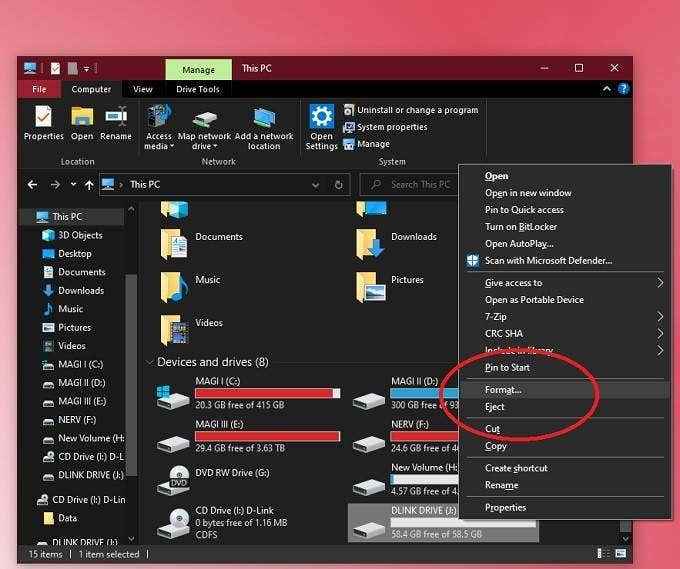Click the Rename ribbon icon
Image resolution: width=680 pixels, height=569 pixels.
tap(116, 116)
